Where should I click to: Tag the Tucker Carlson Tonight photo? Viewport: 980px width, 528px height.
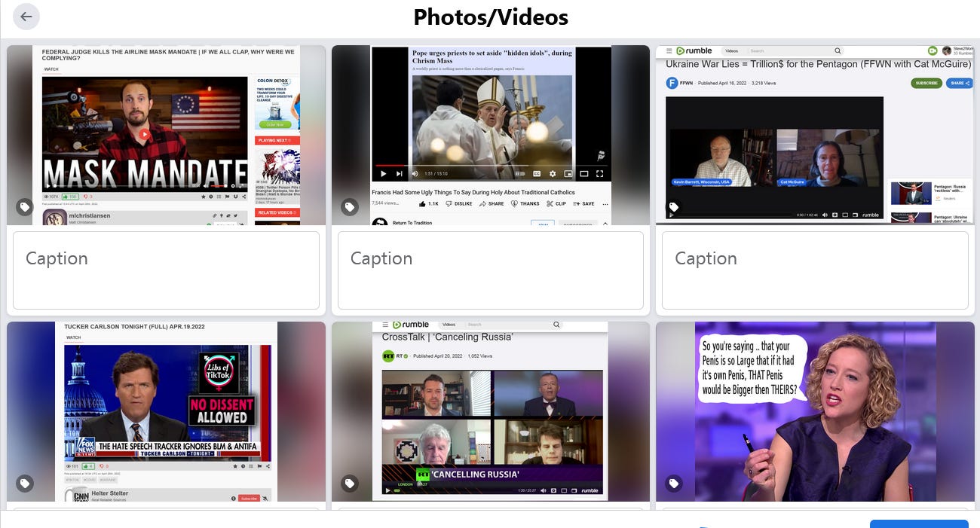[x=25, y=483]
